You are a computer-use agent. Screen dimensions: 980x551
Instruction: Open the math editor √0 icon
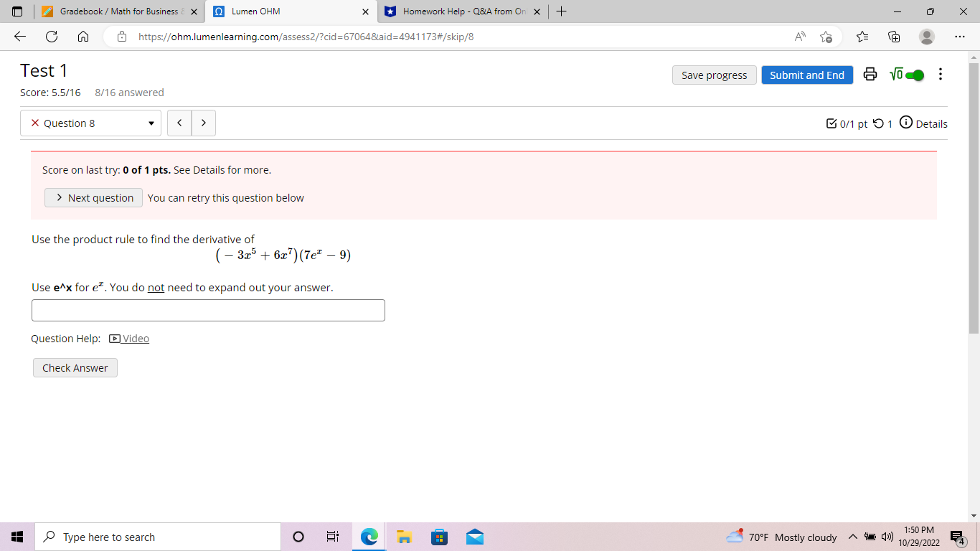click(x=897, y=74)
